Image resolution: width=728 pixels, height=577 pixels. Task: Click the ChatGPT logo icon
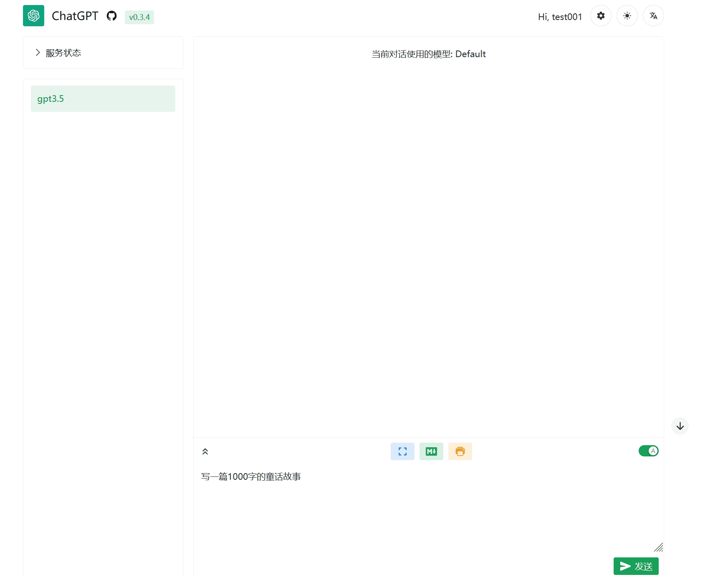point(33,15)
